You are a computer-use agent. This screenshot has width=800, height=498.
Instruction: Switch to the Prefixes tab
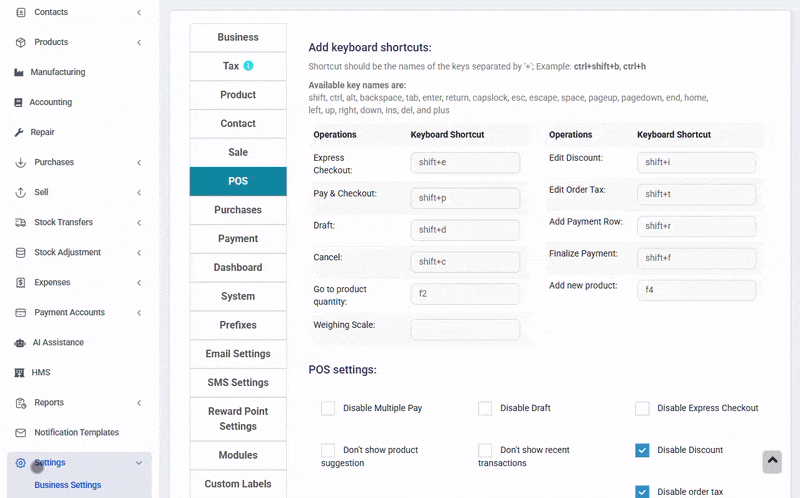click(x=238, y=325)
